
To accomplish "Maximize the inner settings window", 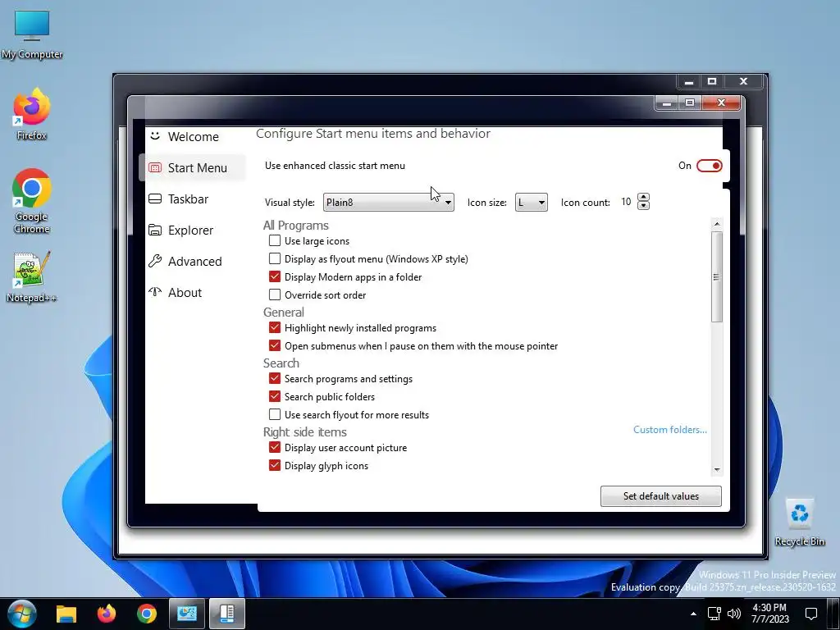I will pos(690,103).
